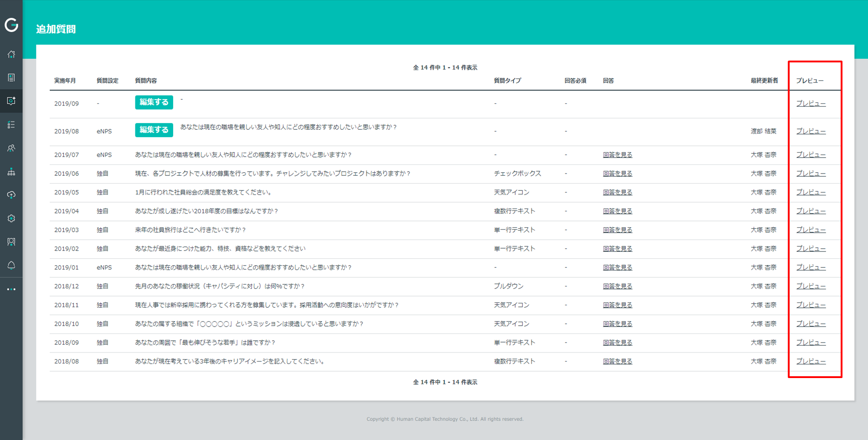Screen dimensions: 868x440
Task: View 回答を見る for 2019/06
Action: [617, 174]
